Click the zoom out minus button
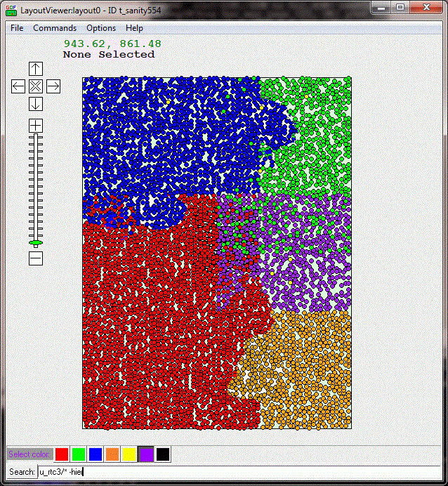Image resolution: width=448 pixels, height=486 pixels. tap(36, 258)
